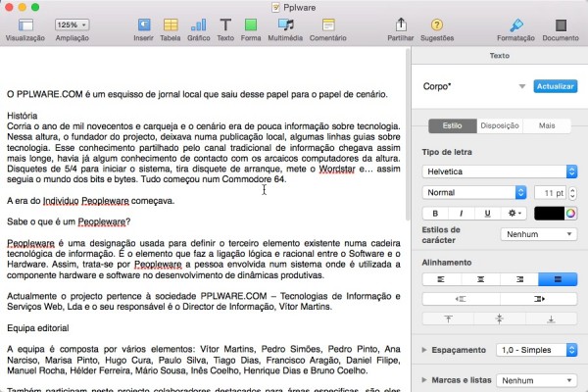Image resolution: width=588 pixels, height=392 pixels.
Task: Click the Inserir toolbar icon
Action: point(144,25)
